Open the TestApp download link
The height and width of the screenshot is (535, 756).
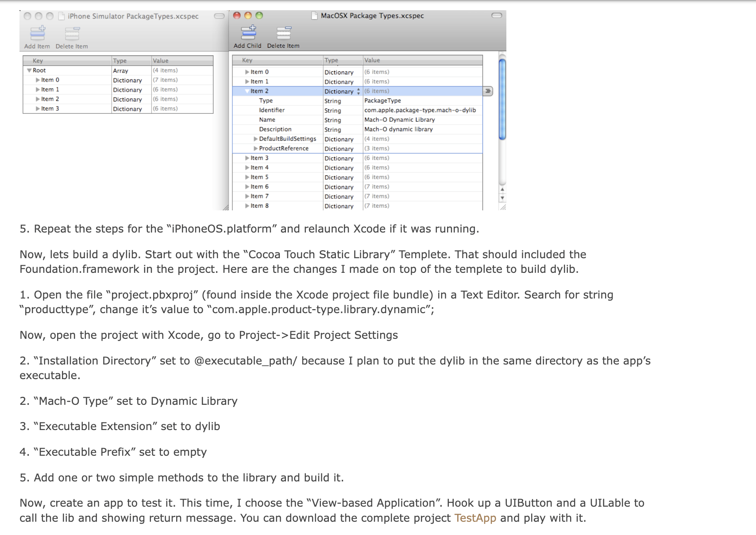tap(475, 518)
